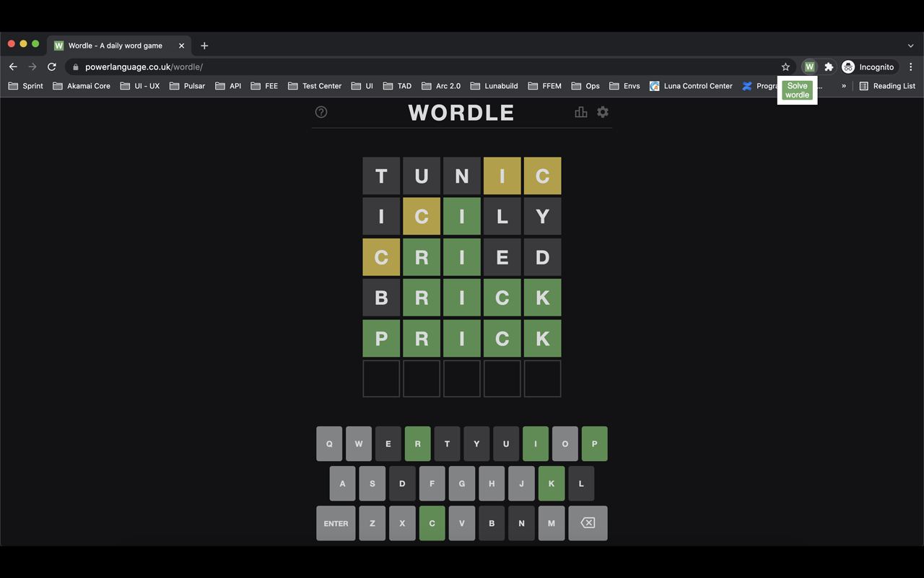Open the statistics bar chart icon

(580, 112)
